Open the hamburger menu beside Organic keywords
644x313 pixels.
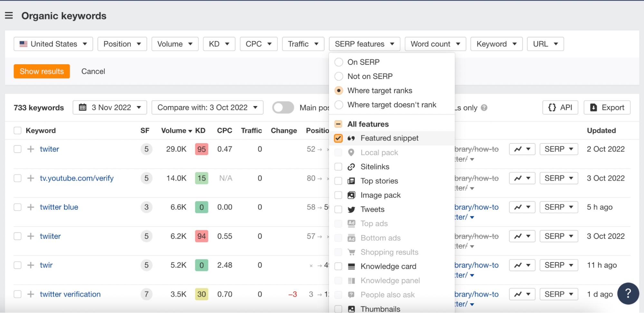(9, 15)
